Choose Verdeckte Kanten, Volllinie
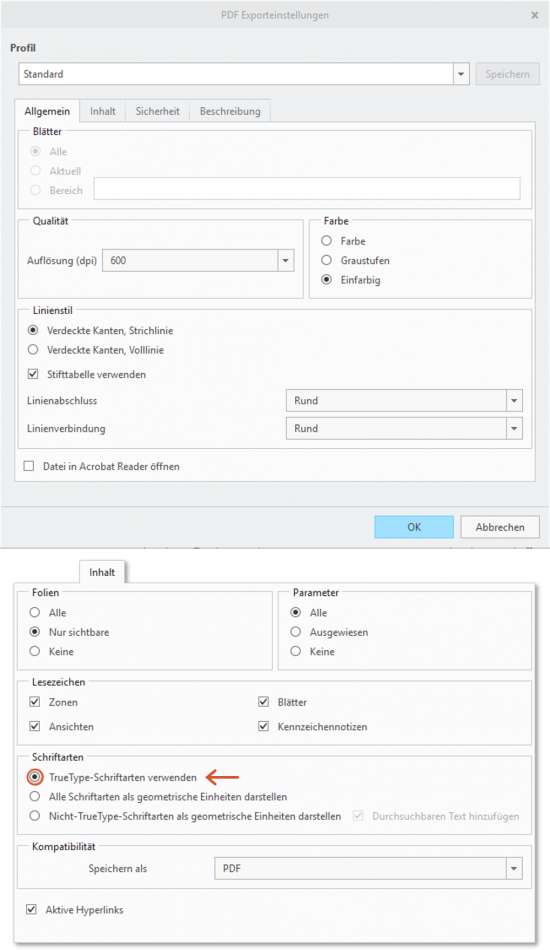 (x=33, y=350)
